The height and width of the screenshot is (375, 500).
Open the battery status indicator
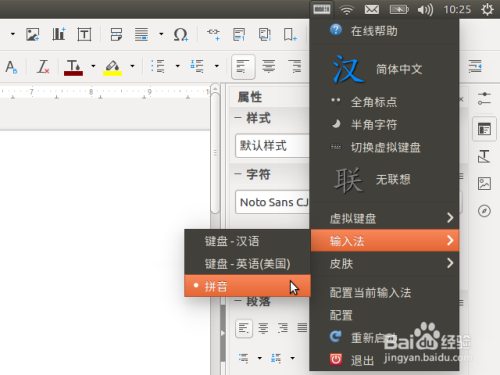point(399,10)
